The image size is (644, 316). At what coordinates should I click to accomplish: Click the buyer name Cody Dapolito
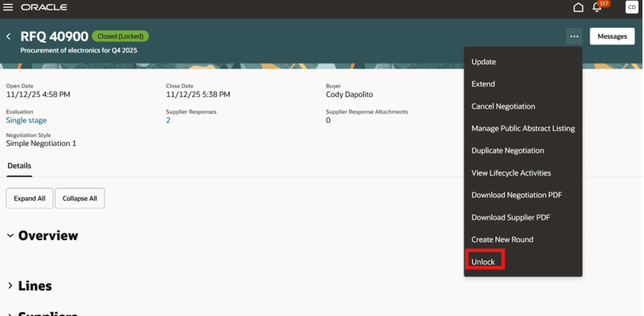tap(350, 94)
